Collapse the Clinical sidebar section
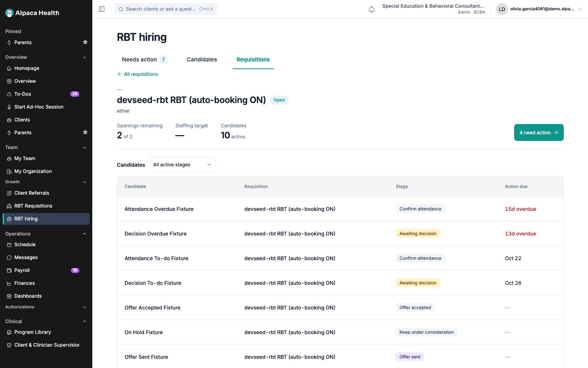Viewport: 588px width, 368px height. point(85,321)
